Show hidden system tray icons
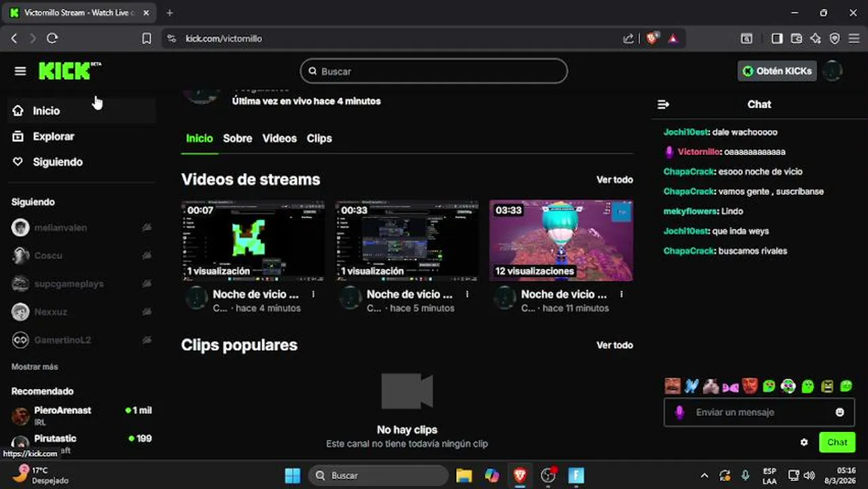 click(704, 475)
